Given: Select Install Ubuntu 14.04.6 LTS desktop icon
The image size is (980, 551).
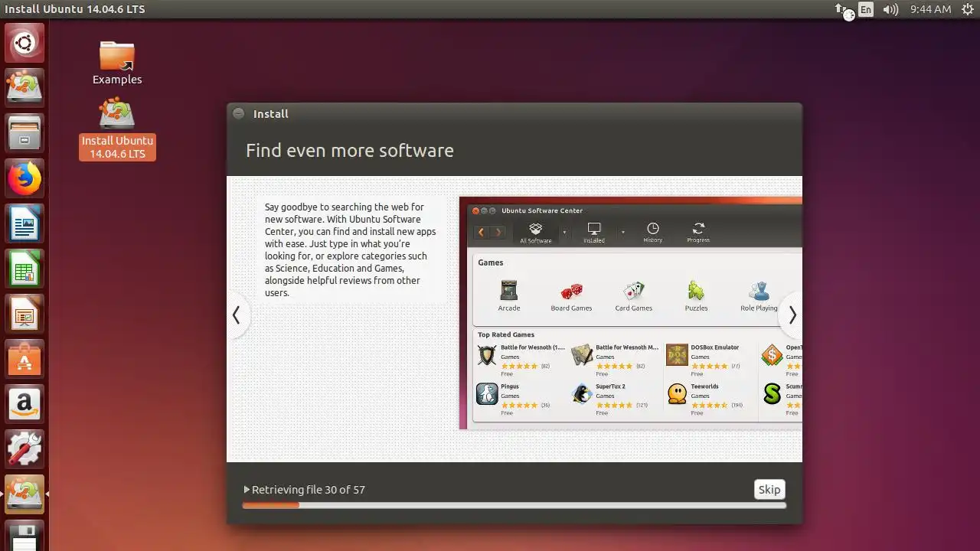Looking at the screenshot, I should click(x=117, y=129).
